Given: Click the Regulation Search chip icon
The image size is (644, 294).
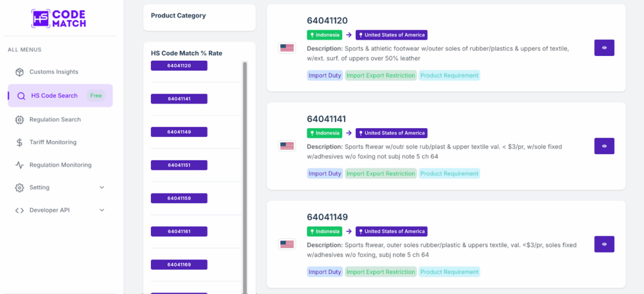Looking at the screenshot, I should (x=19, y=119).
